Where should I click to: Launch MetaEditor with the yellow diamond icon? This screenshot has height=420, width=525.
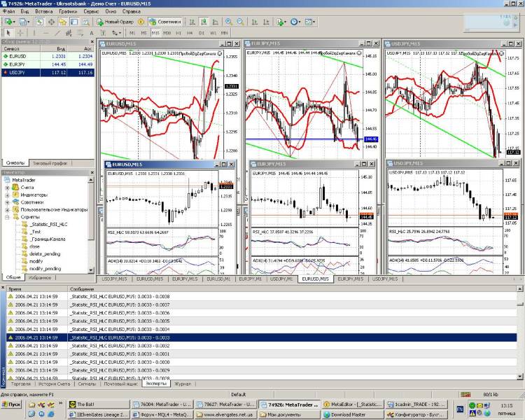click(x=141, y=22)
